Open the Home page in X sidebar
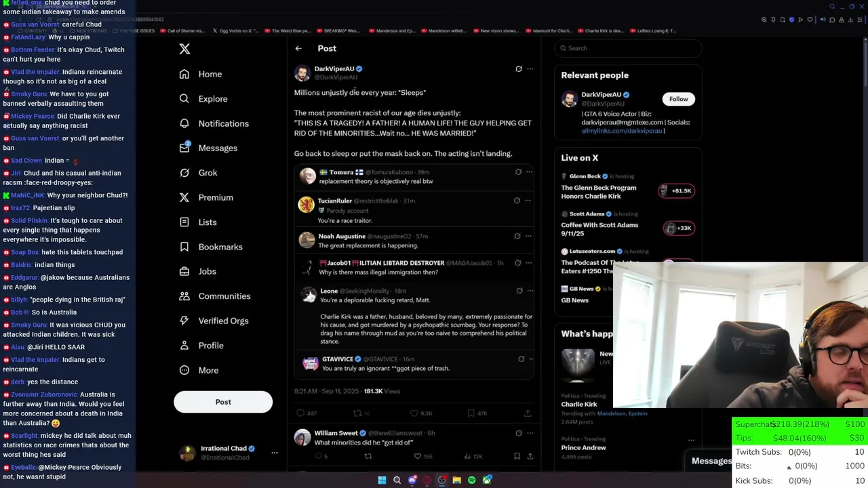868x488 pixels. click(x=201, y=74)
